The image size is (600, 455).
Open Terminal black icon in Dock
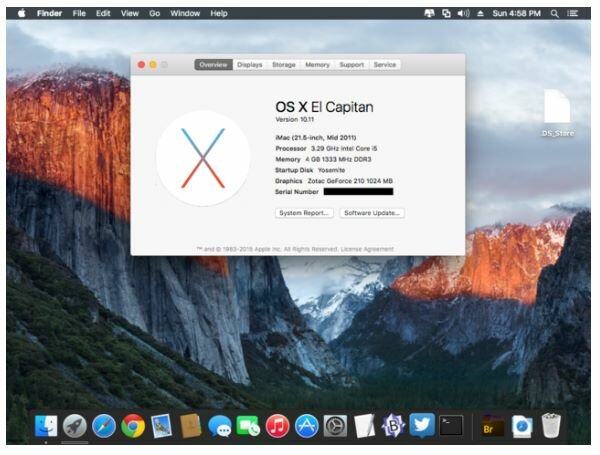451,426
